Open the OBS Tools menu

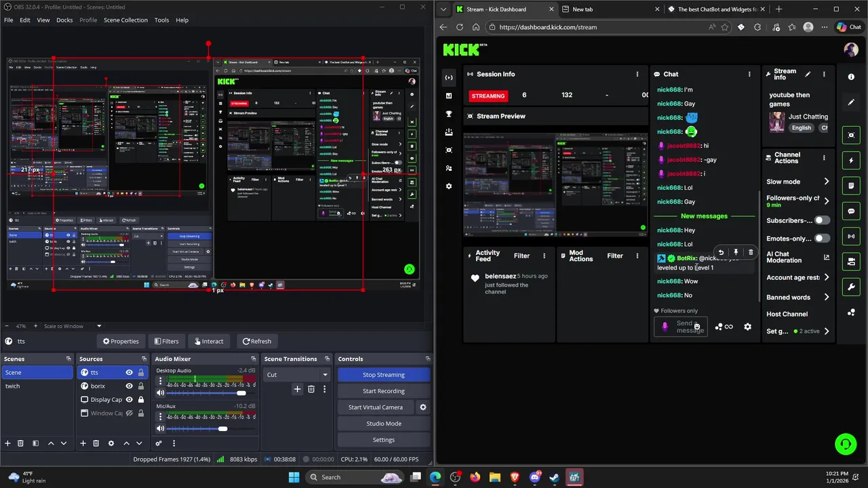pyautogui.click(x=161, y=20)
